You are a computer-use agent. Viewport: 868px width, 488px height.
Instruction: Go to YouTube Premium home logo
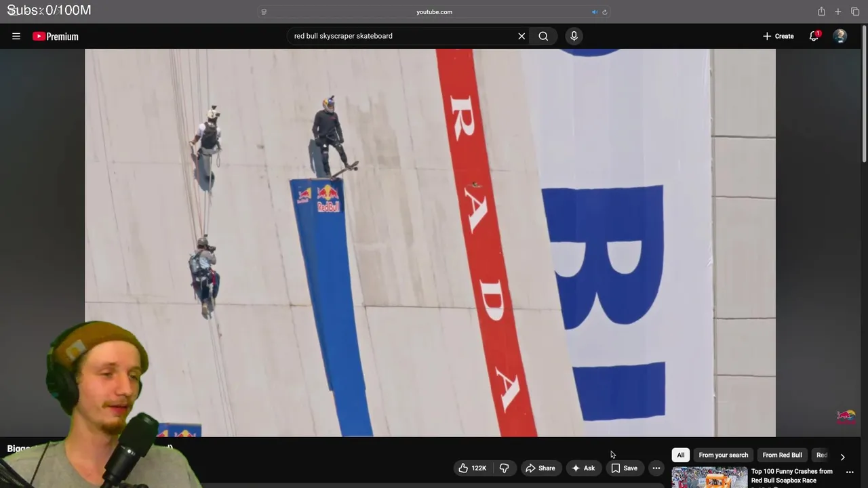56,37
